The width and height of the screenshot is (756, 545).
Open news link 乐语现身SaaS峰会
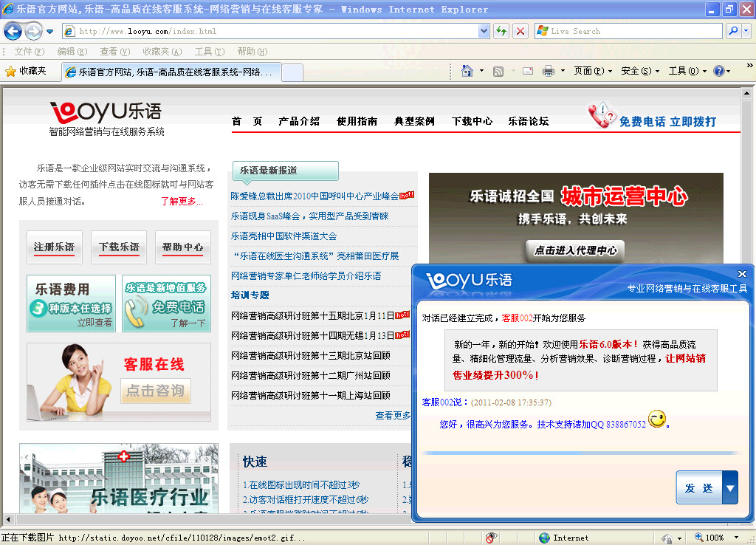pos(309,216)
